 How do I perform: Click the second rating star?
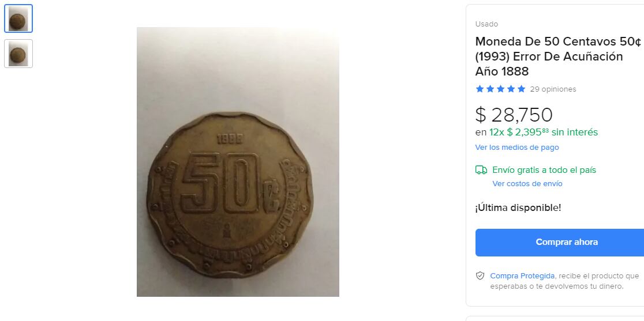(490, 89)
